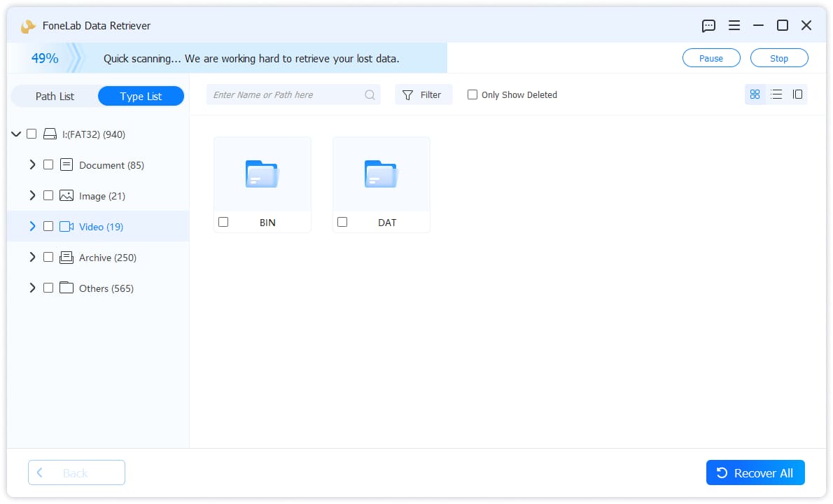Image resolution: width=833 pixels, height=504 pixels.
Task: Select the BIN folder checkbox
Action: (x=224, y=222)
